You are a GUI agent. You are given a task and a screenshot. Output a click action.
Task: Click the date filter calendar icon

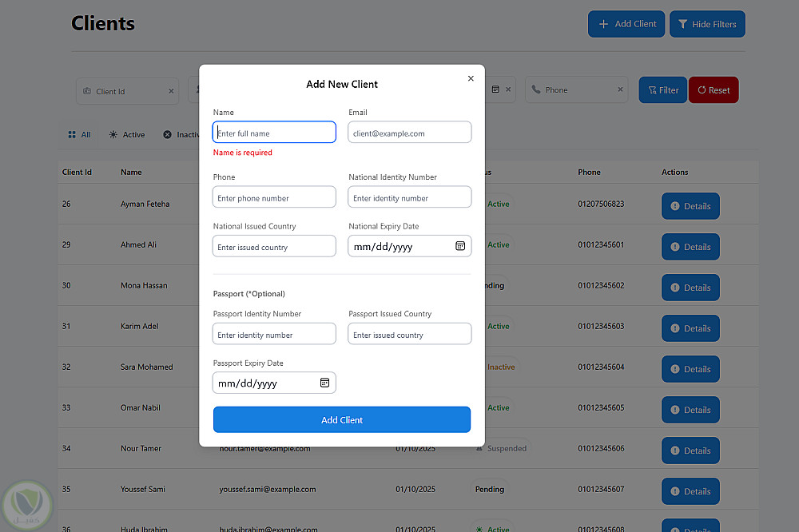[495, 89]
